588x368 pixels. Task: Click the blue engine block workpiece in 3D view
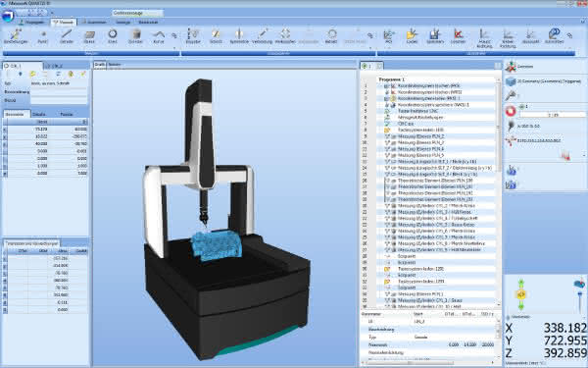(x=216, y=244)
